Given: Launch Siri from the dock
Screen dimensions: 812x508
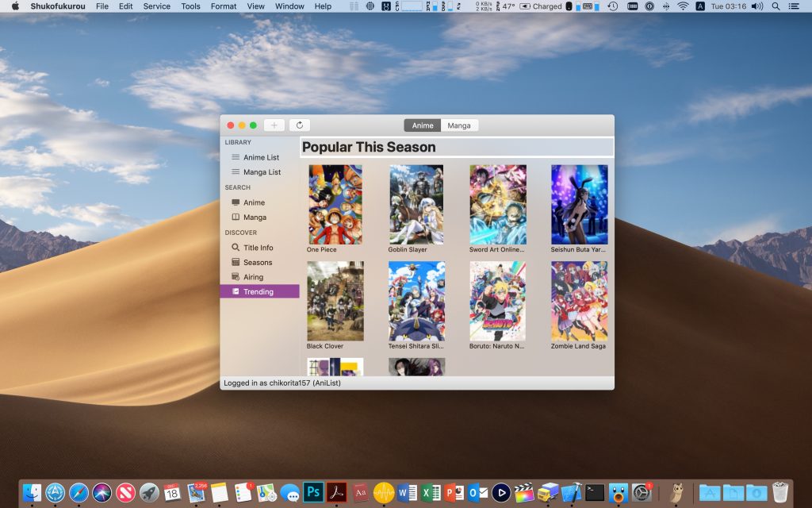Looking at the screenshot, I should (102, 492).
